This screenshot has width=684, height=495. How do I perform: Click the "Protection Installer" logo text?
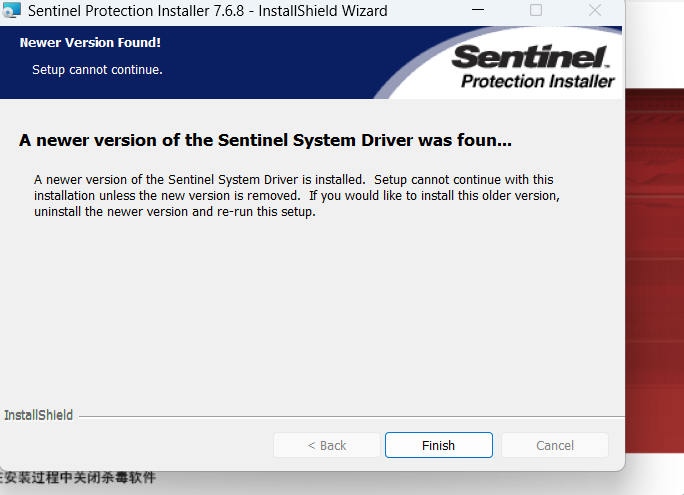[x=537, y=81]
